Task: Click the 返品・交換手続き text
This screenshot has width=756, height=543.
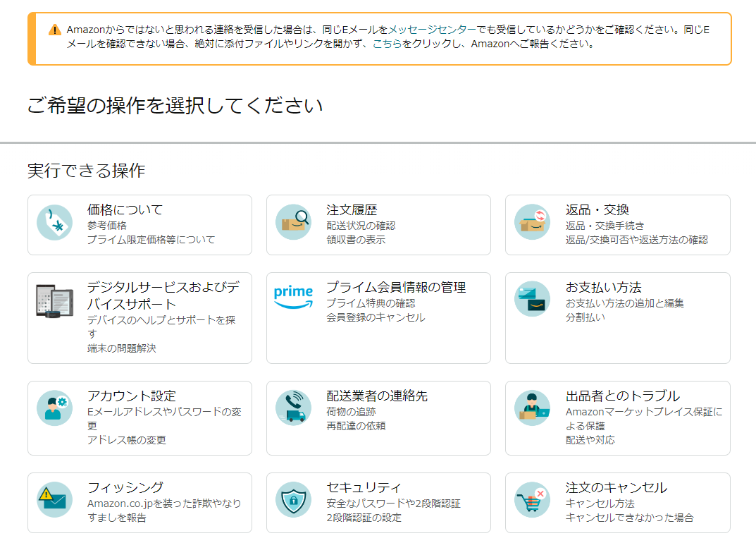Action: pos(605,226)
